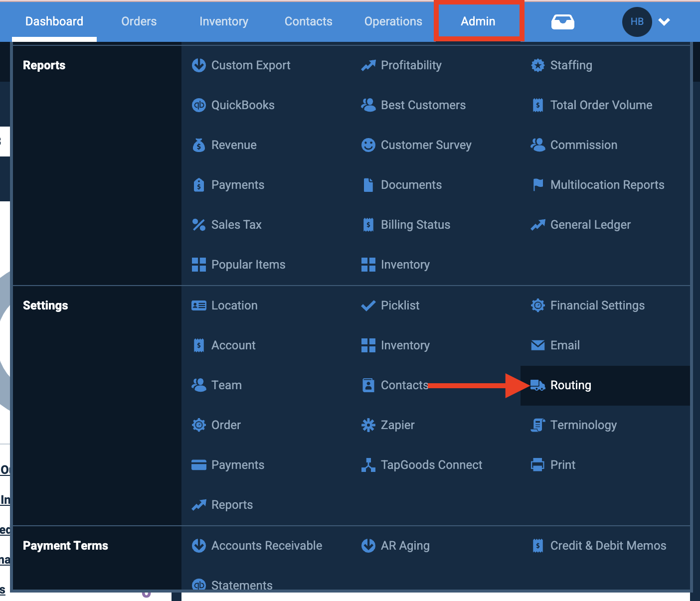Open Contacts under Settings

(x=404, y=385)
